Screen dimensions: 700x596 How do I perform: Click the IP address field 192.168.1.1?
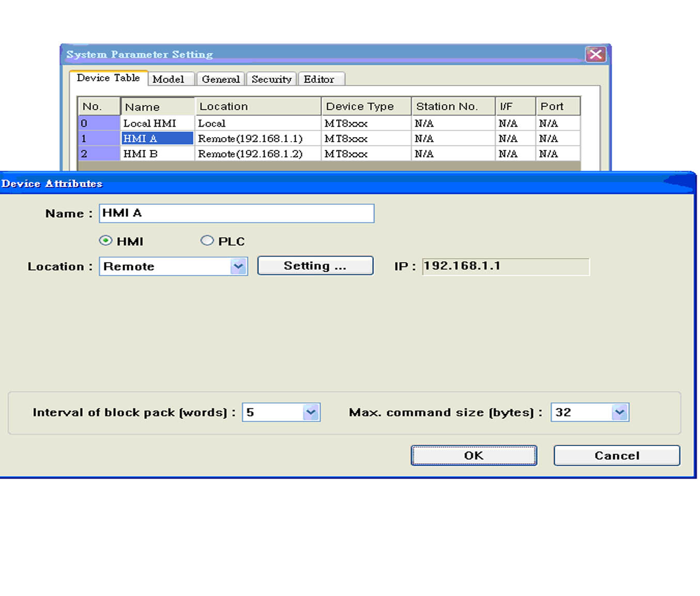pos(505,266)
